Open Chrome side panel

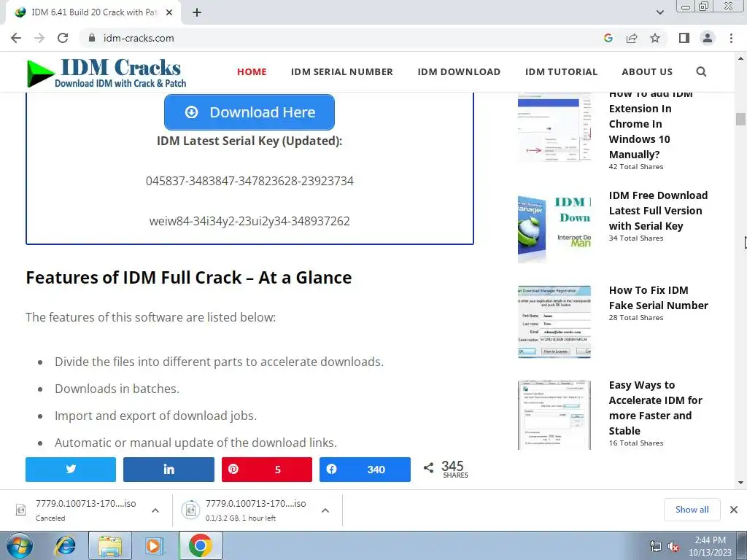(684, 38)
